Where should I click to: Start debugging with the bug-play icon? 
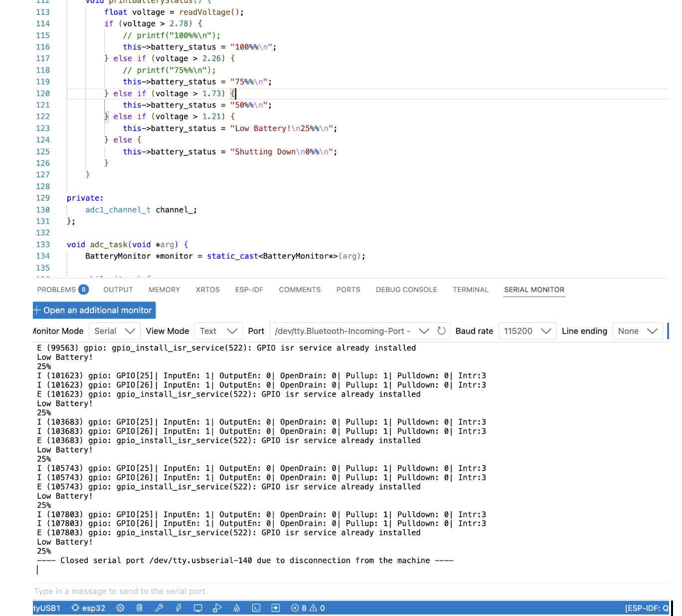click(217, 608)
